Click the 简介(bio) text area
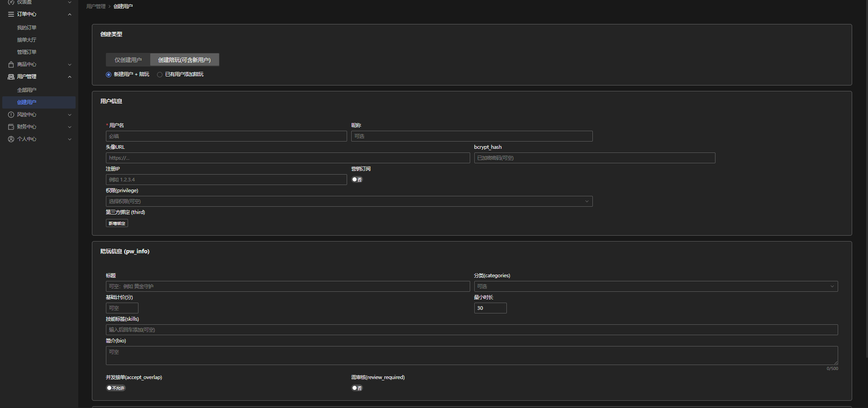This screenshot has width=868, height=408. [471, 356]
